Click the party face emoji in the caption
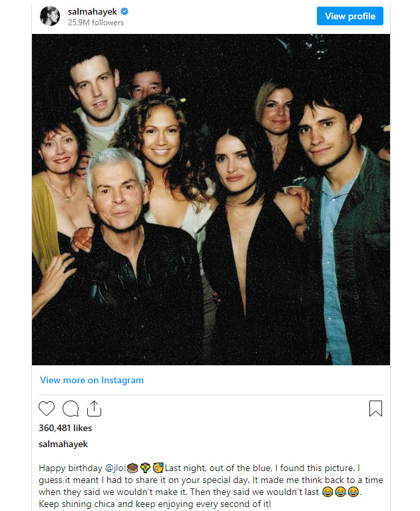Screen dimensions: 420x511 click(158, 468)
